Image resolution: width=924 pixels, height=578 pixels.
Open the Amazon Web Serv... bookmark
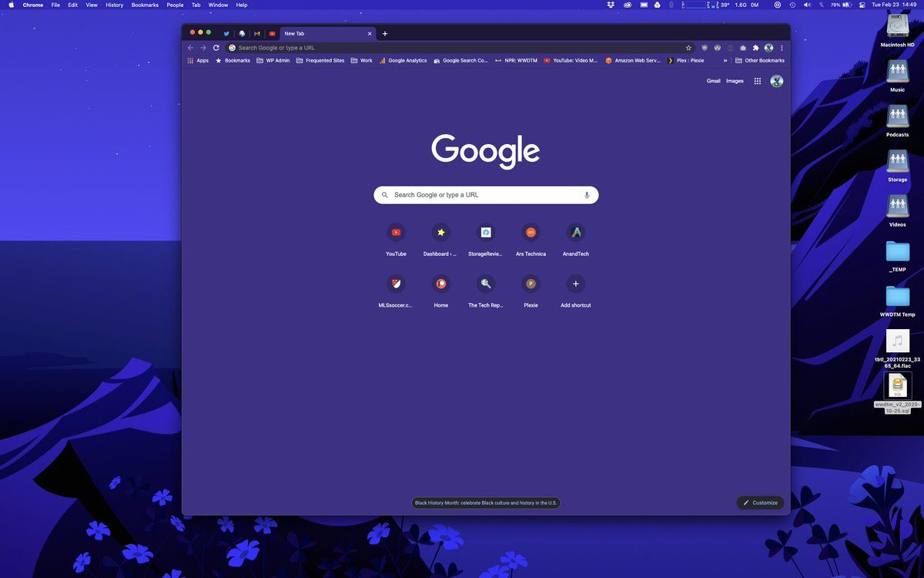(633, 60)
